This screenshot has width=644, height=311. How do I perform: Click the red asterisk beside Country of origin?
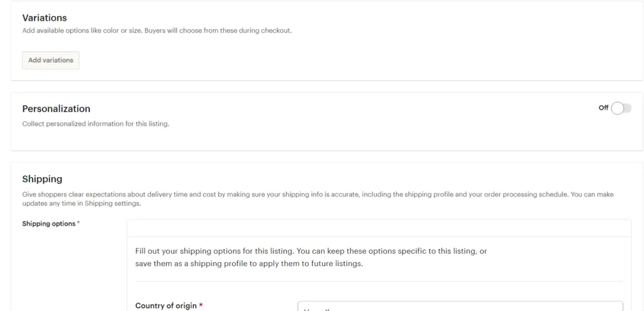201,306
